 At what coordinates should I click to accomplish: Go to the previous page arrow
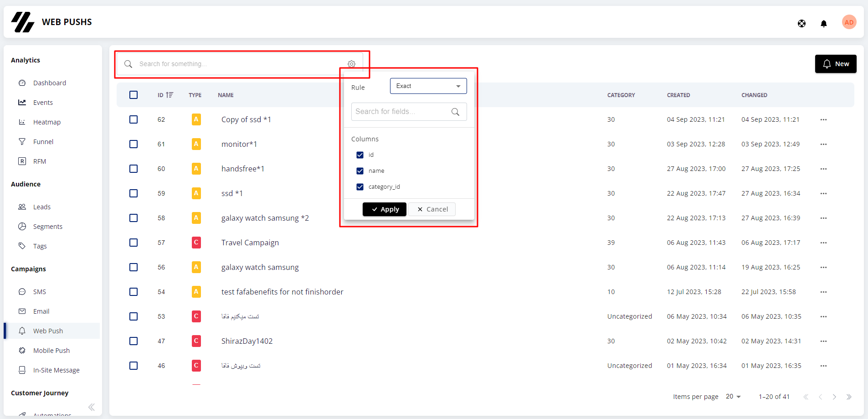(820, 397)
